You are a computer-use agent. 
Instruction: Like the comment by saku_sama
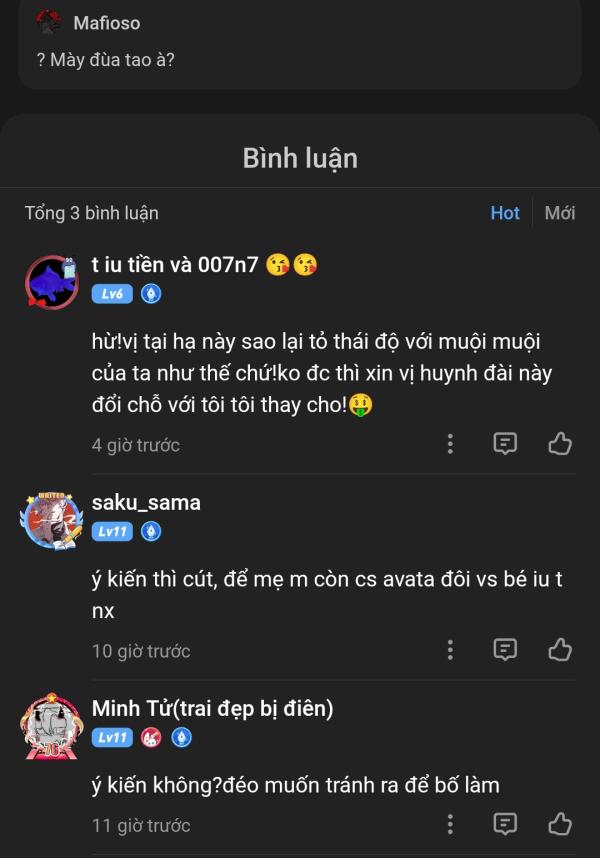click(x=560, y=650)
